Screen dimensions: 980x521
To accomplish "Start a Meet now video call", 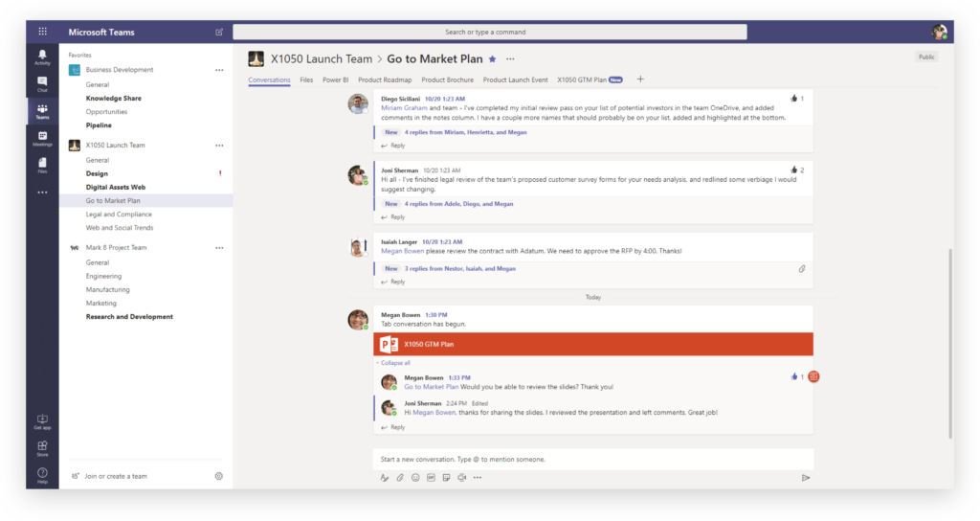I will [462, 478].
